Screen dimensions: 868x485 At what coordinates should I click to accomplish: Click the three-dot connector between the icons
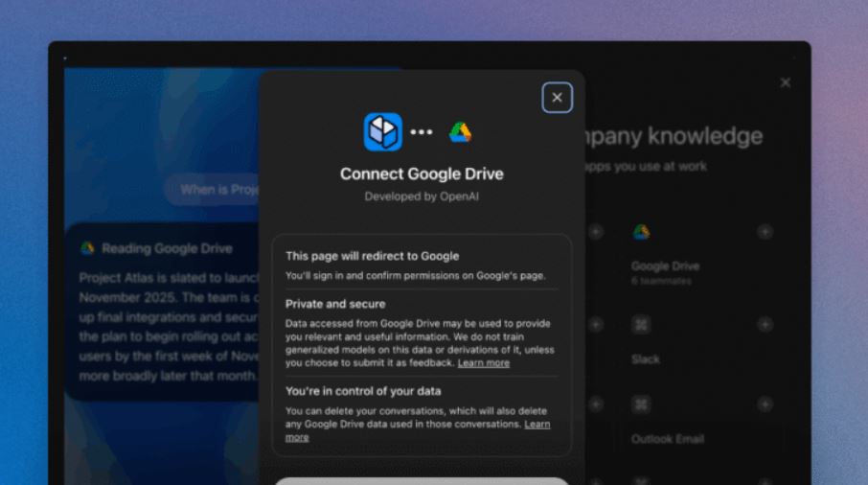pos(422,131)
